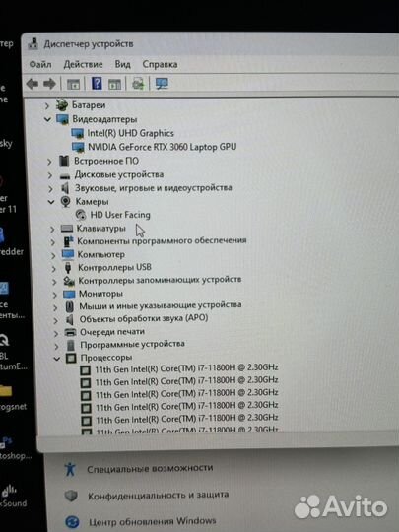Click the Back arrow toolbar icon

33,84
